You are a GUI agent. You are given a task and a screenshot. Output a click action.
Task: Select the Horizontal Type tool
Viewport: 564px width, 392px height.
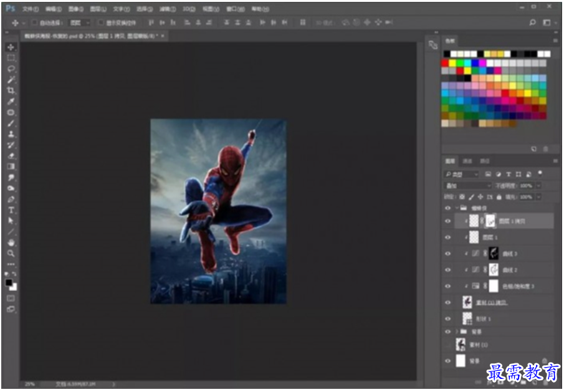[x=11, y=210]
